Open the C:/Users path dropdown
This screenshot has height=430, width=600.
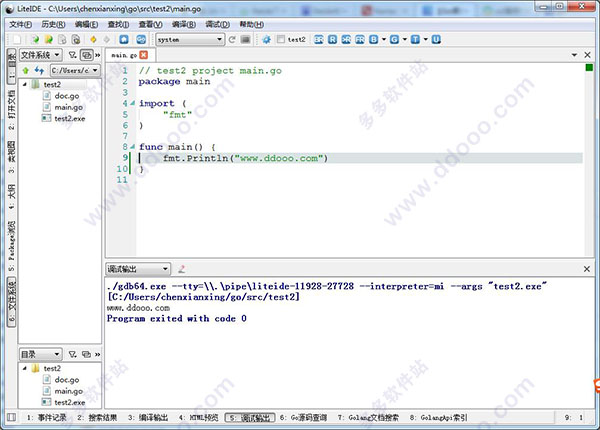pyautogui.click(x=75, y=70)
